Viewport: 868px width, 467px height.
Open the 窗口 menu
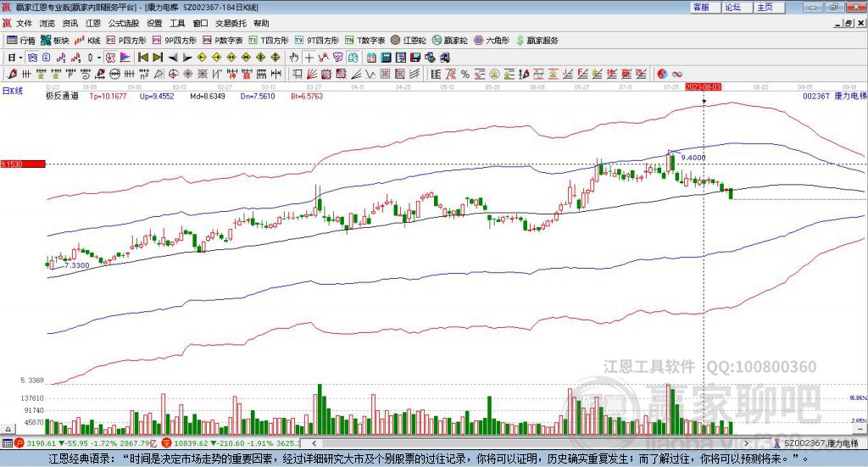tap(200, 23)
